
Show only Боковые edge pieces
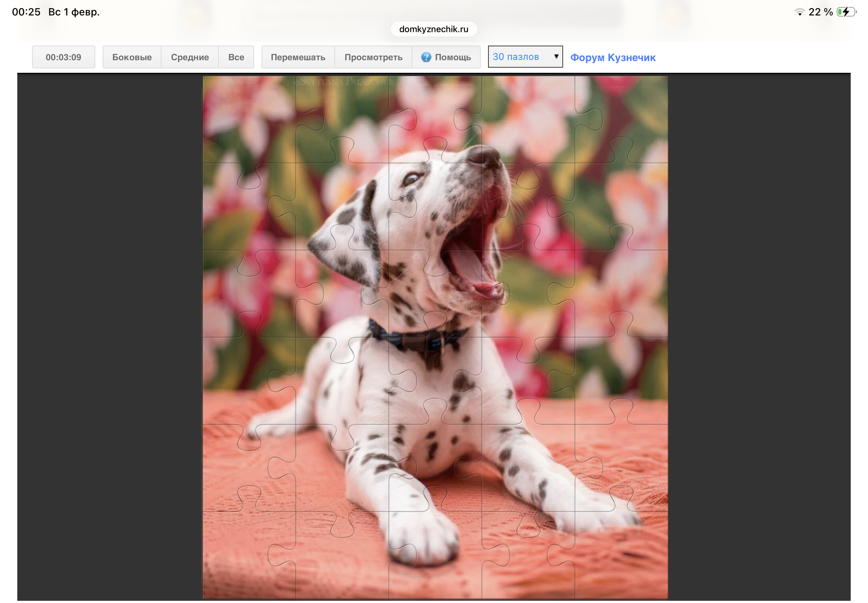click(x=132, y=57)
